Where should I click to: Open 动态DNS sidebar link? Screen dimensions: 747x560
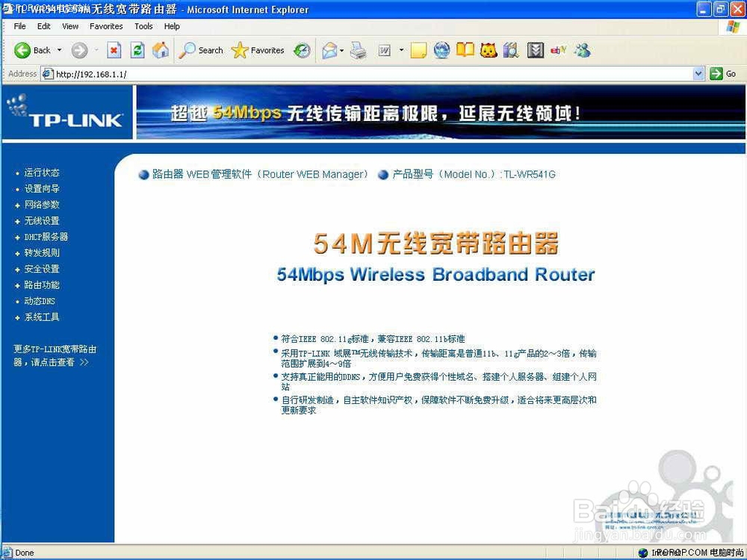click(40, 301)
